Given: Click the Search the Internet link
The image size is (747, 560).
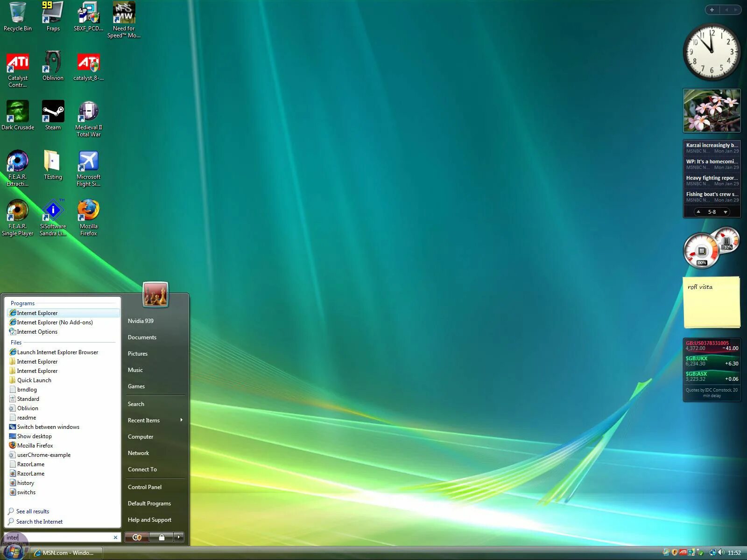Looking at the screenshot, I should point(39,521).
